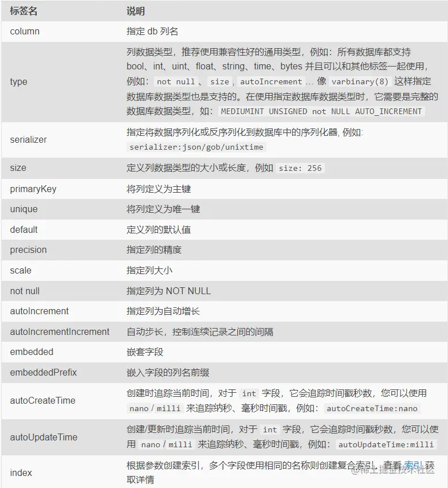Click the code snippet varbinary(8)
Screen dimensions: 448x488
[x=360, y=81]
